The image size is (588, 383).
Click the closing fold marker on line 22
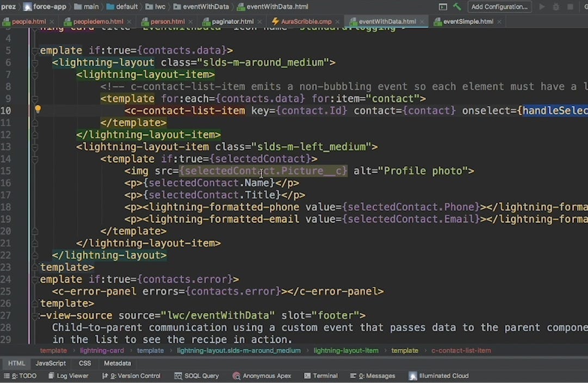click(34, 255)
